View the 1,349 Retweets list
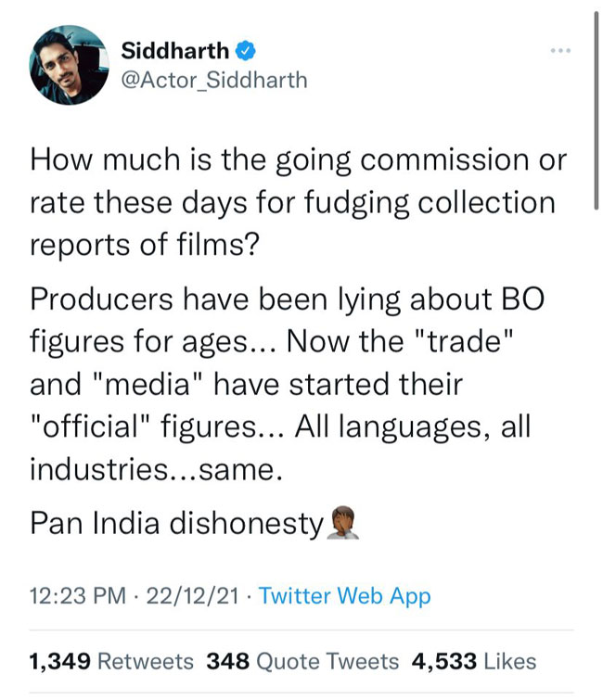 click(112, 661)
